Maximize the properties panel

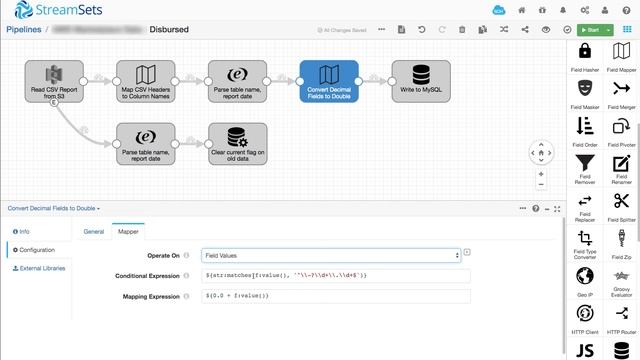[x=557, y=209]
